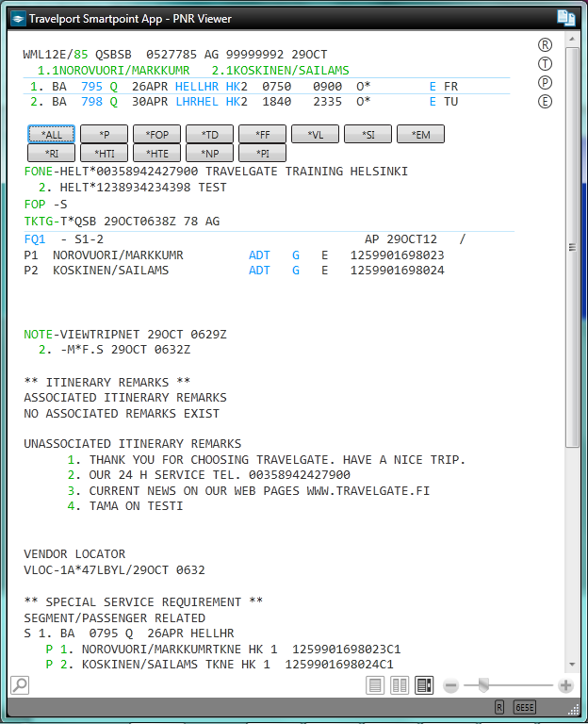Click the record locator WML12E
Image resolution: width=588 pixels, height=724 pixels.
(x=45, y=55)
